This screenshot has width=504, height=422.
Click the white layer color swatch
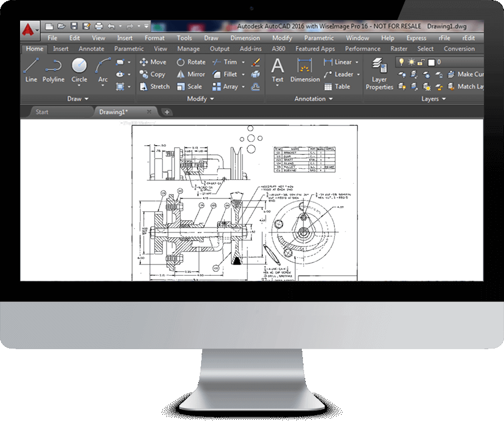(432, 62)
